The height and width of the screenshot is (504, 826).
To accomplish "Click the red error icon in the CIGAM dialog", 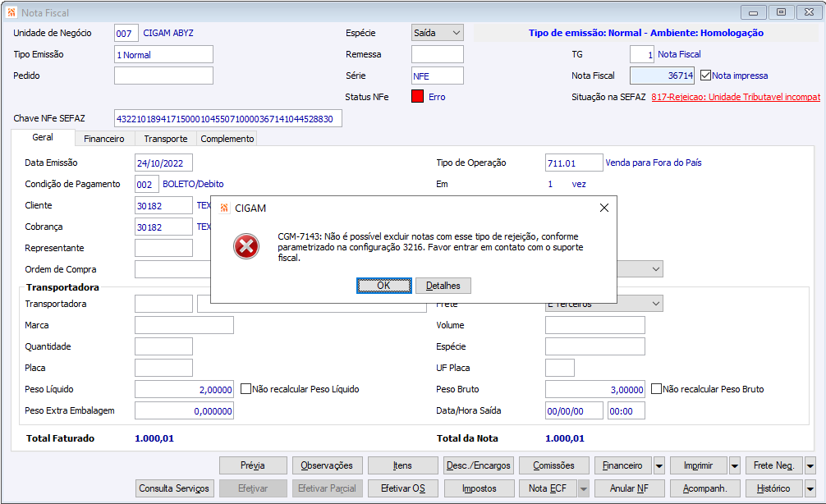I will tap(246, 246).
